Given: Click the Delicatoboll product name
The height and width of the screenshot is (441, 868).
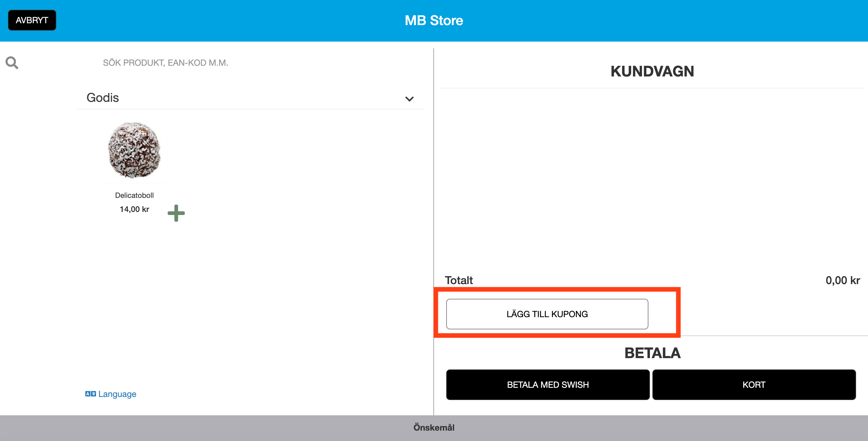Looking at the screenshot, I should point(134,195).
